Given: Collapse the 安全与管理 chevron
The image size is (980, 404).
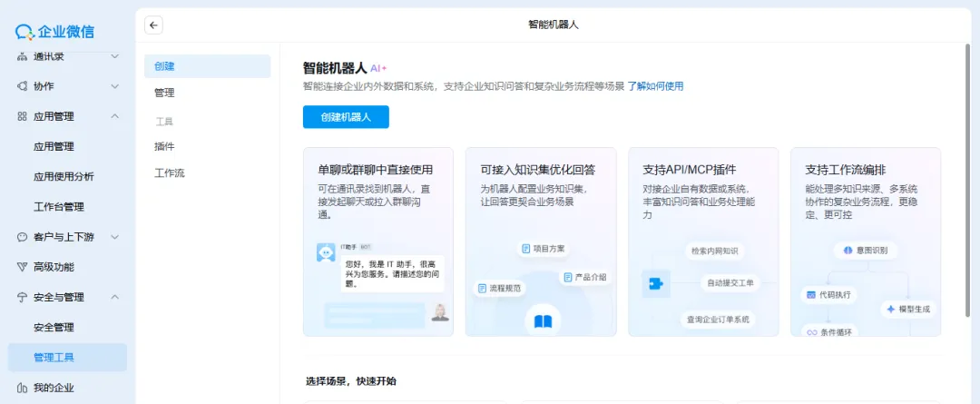Looking at the screenshot, I should (115, 297).
